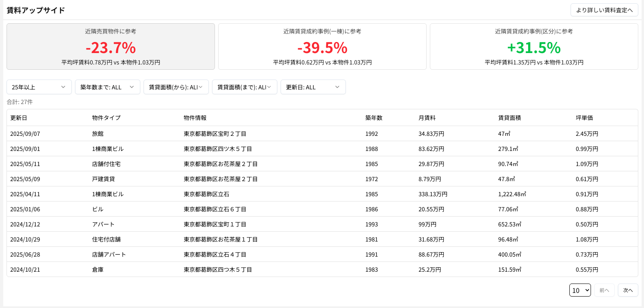Image resolution: width=644 pixels, height=308 pixels.
Task: Open the より詳しい賃料査定へ button
Action: pos(604,10)
